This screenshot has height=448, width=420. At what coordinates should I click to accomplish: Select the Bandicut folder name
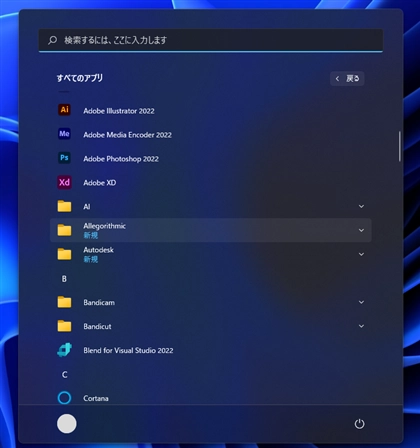pyautogui.click(x=97, y=327)
